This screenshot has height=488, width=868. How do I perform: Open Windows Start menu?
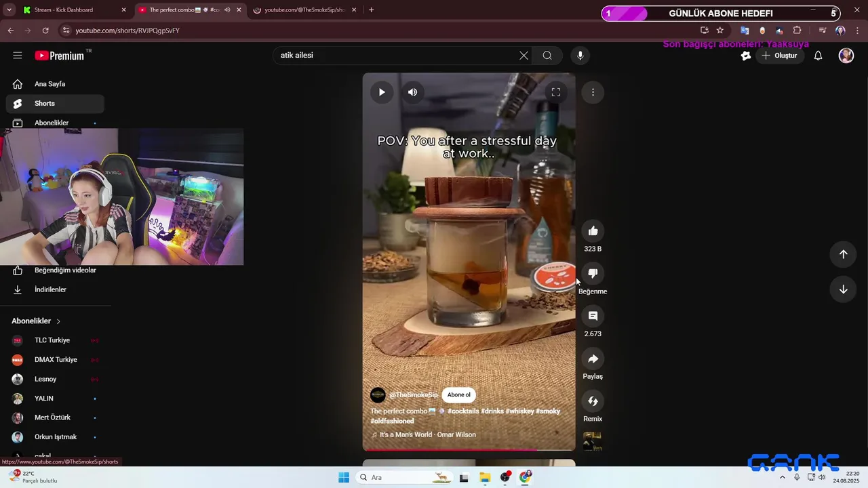(x=344, y=477)
